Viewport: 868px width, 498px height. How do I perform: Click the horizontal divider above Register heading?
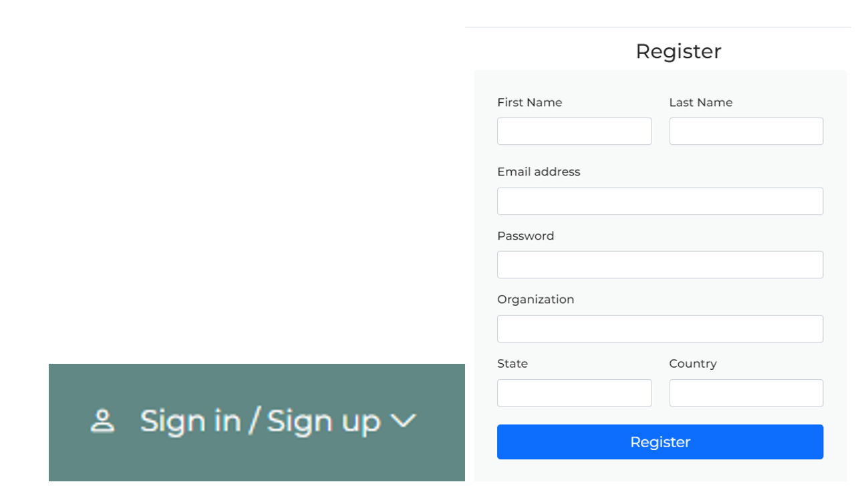658,27
